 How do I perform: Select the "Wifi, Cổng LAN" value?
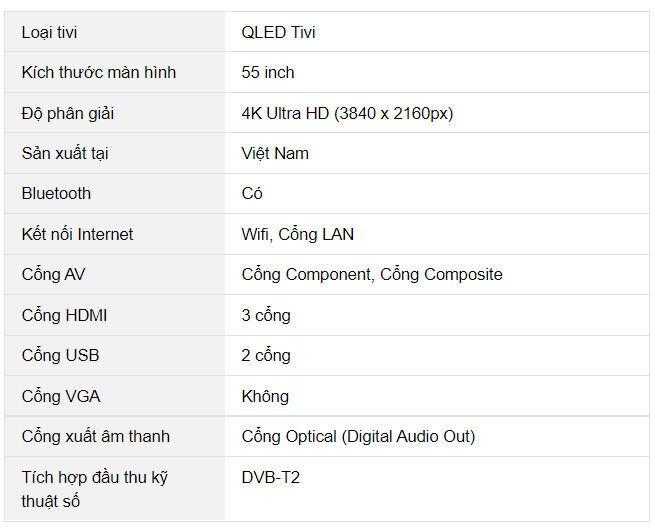click(297, 234)
